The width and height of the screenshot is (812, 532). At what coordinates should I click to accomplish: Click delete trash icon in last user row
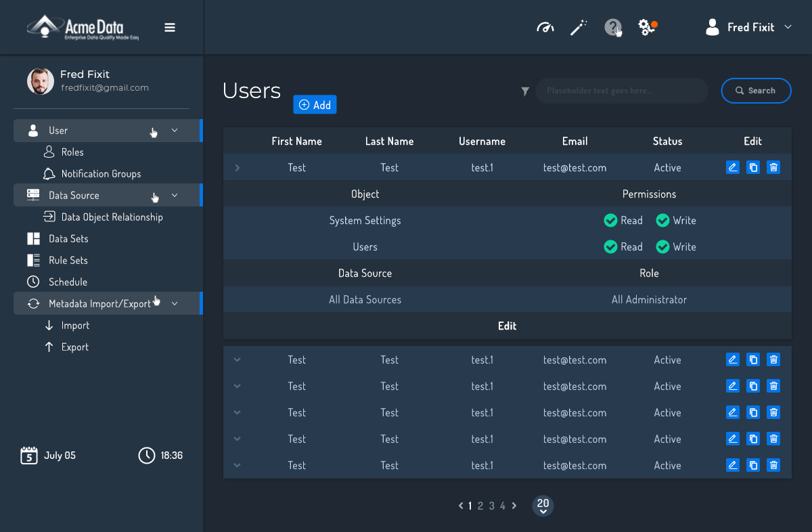click(773, 465)
